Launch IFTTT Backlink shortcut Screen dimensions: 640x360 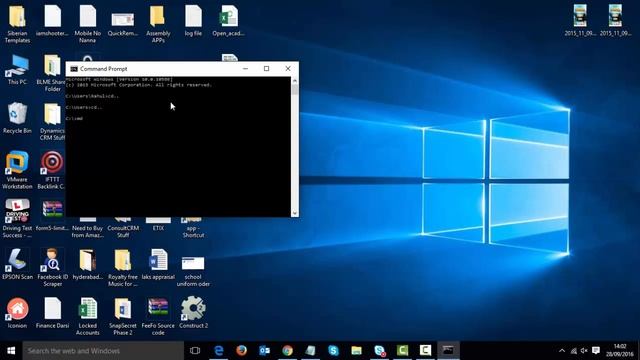52,170
